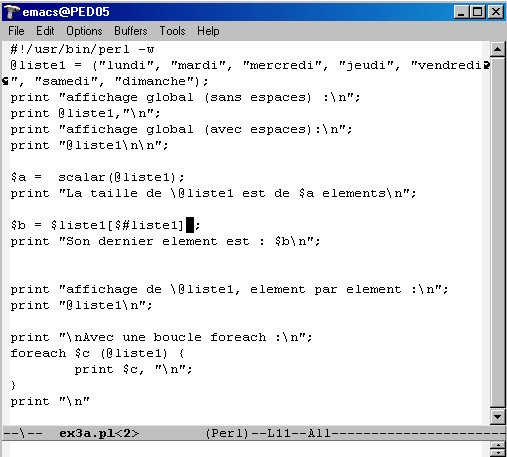
Task: Click the vertical scrollbar track
Action: pos(498,233)
